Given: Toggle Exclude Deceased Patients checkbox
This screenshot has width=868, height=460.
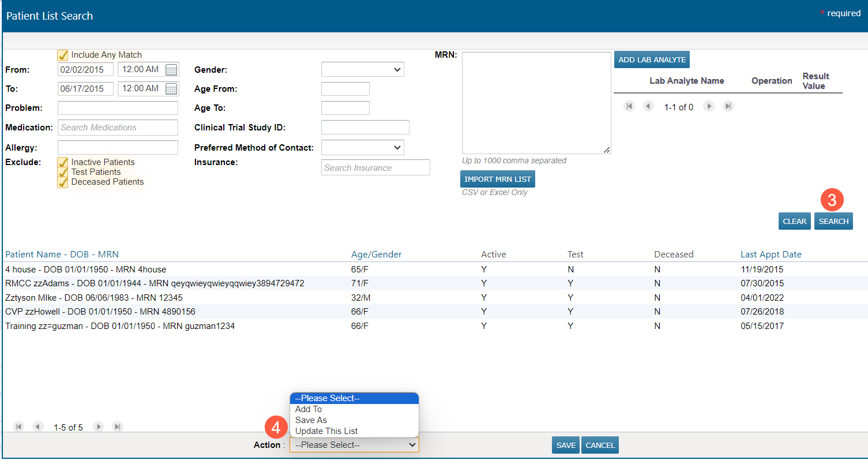Looking at the screenshot, I should 63,182.
